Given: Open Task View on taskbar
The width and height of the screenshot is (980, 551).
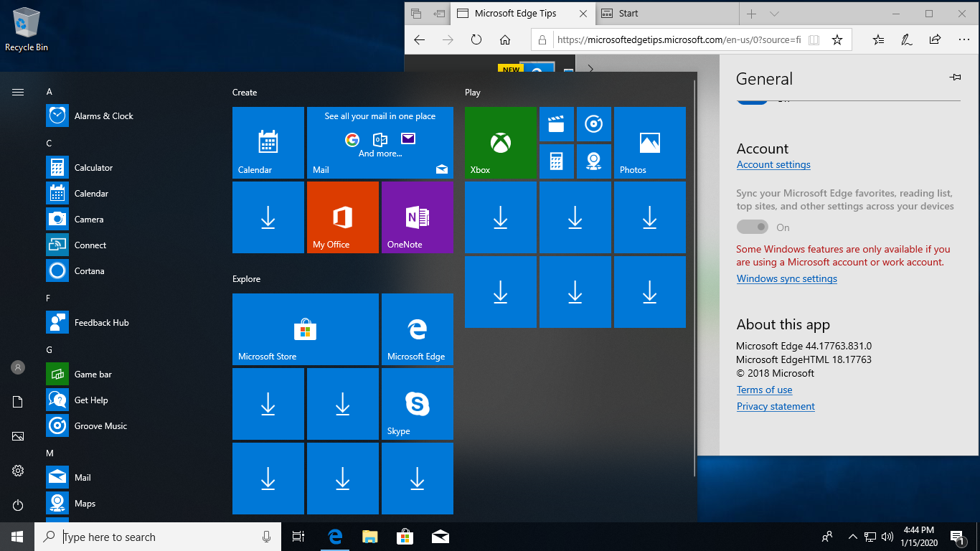Looking at the screenshot, I should click(298, 537).
